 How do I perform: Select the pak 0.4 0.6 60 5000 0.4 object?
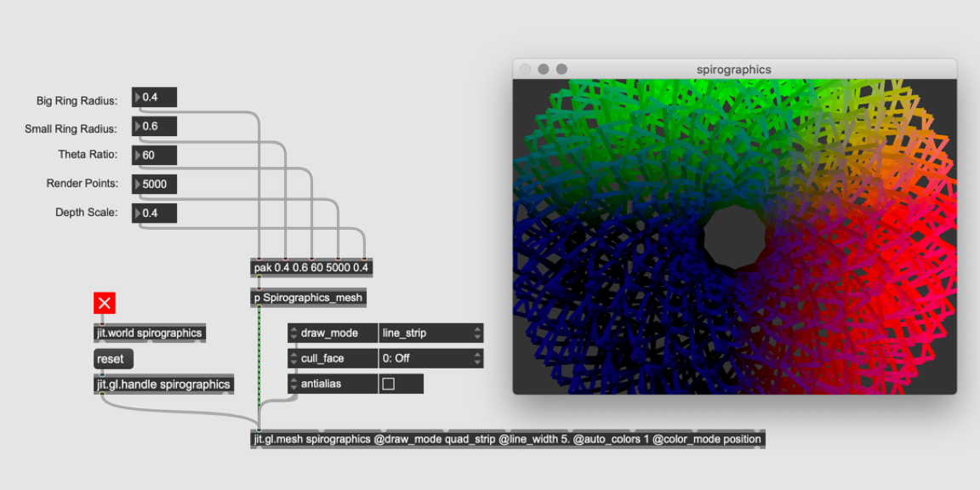(311, 267)
